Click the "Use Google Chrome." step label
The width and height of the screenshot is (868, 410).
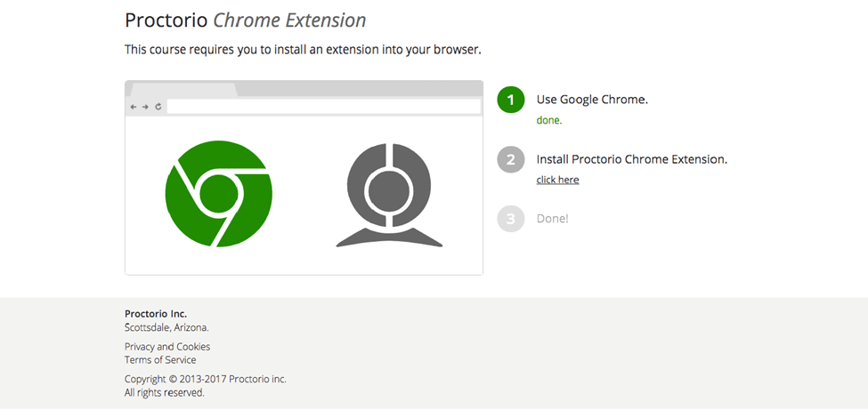(592, 100)
